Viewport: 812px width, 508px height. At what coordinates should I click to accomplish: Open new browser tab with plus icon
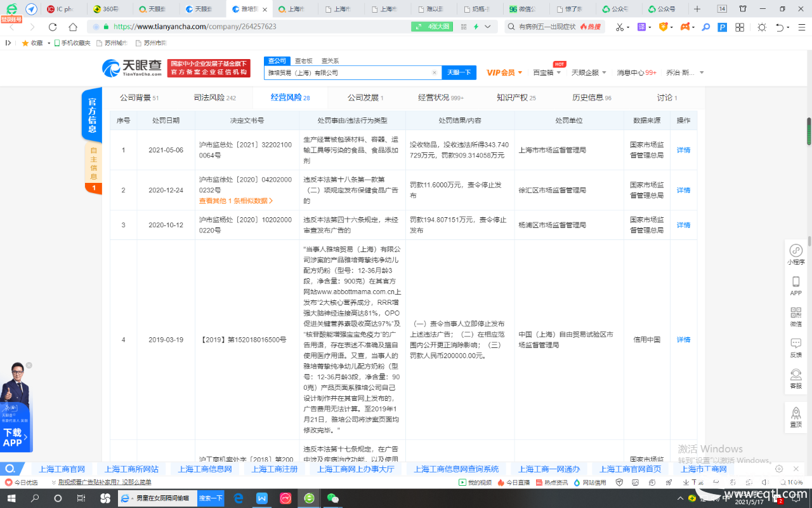697,9
